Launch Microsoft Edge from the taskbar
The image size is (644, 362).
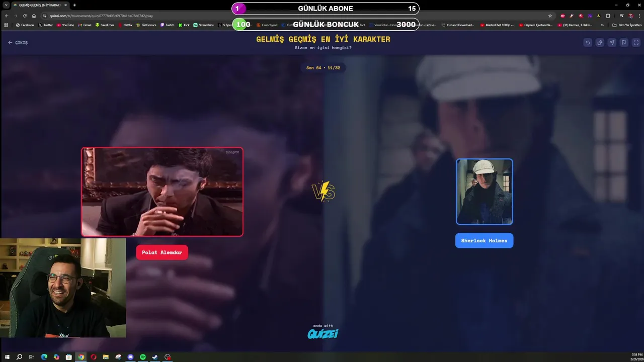point(44,357)
